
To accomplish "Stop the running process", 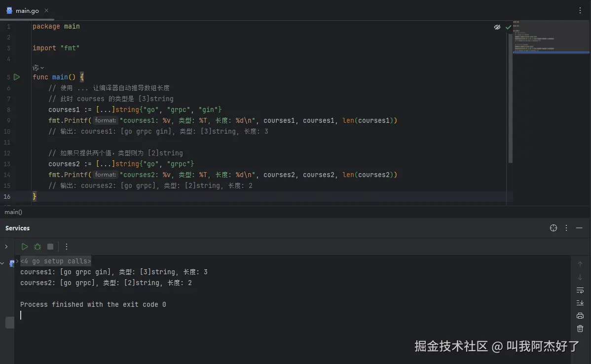I will (x=50, y=247).
